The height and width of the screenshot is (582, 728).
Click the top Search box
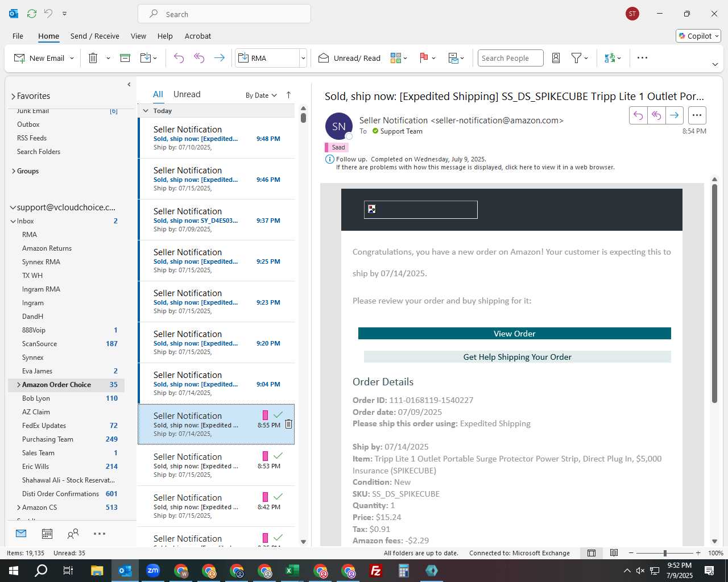tap(224, 14)
